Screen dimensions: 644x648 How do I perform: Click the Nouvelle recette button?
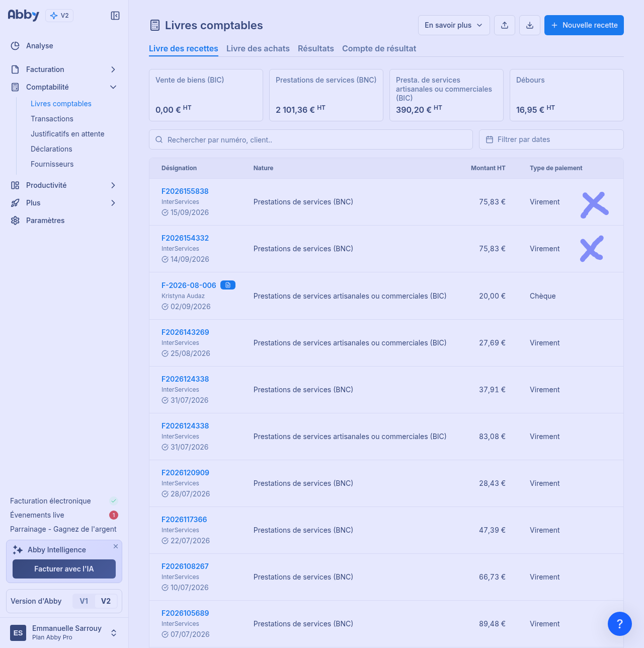point(584,25)
